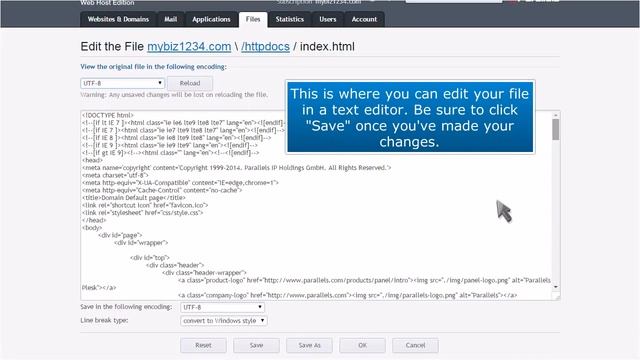Select the Files tab
Viewport: 640px width, 360px height.
point(253,19)
